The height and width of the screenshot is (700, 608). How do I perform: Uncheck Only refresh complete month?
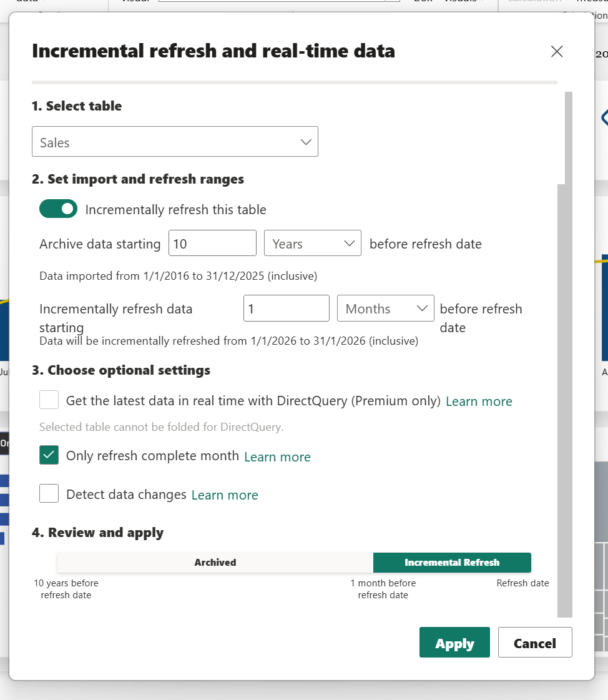pyautogui.click(x=49, y=456)
